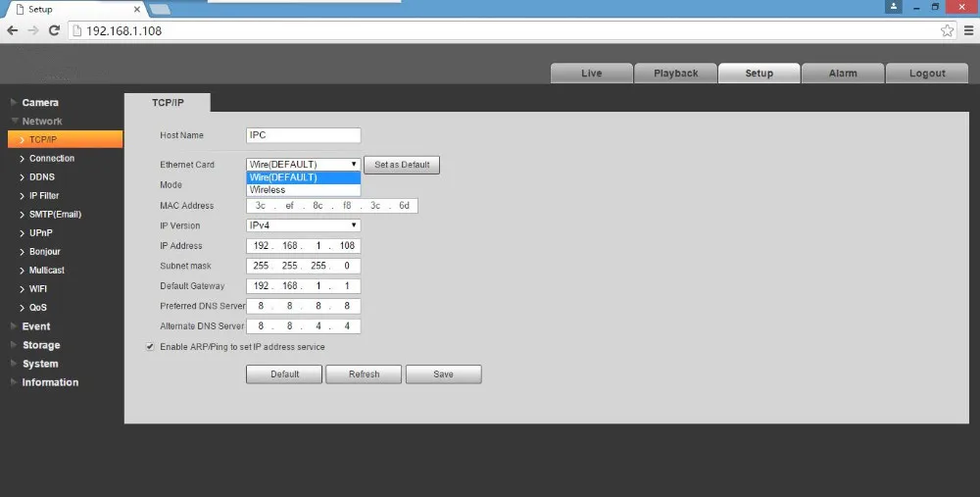The image size is (980, 497).
Task: Click the Set as Default button
Action: click(402, 165)
